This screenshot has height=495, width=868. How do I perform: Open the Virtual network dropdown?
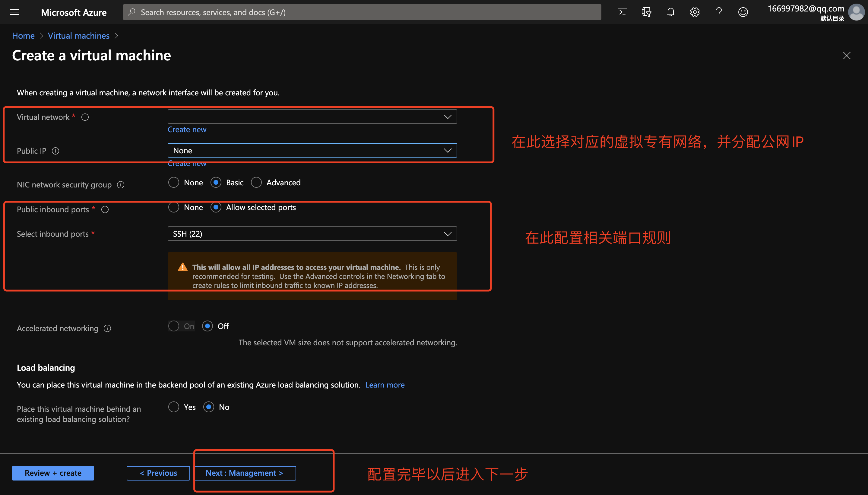click(312, 117)
